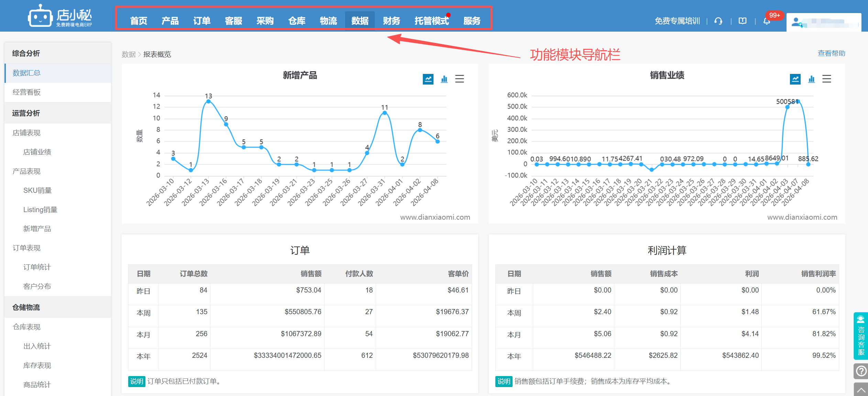Open notifications bell with 99+ badge
The height and width of the screenshot is (396, 868).
tap(767, 21)
